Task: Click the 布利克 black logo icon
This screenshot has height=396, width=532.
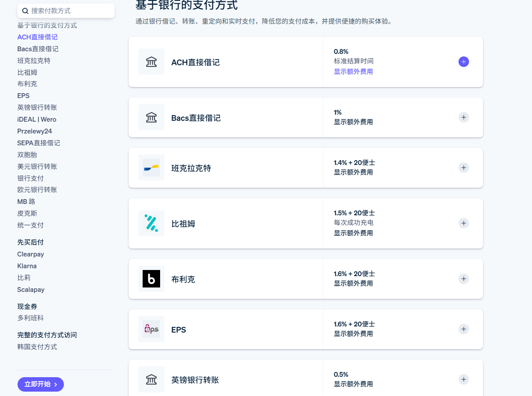Action: tap(151, 279)
